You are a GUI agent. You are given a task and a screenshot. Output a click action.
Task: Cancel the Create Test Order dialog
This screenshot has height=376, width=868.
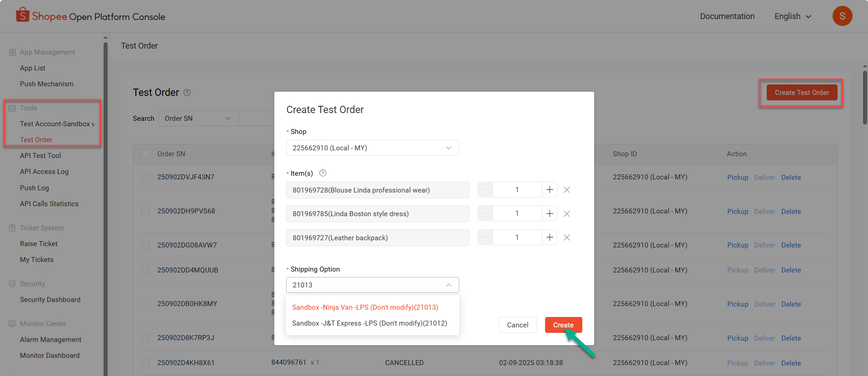tap(517, 325)
